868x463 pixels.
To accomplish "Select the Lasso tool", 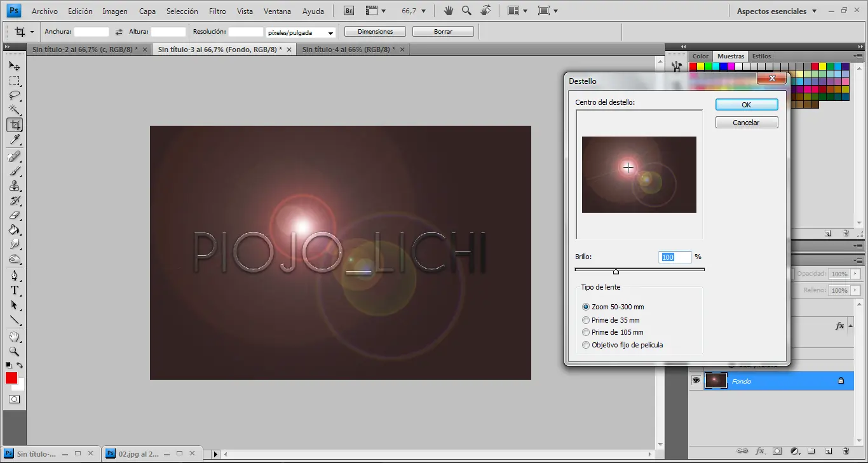I will 15,96.
